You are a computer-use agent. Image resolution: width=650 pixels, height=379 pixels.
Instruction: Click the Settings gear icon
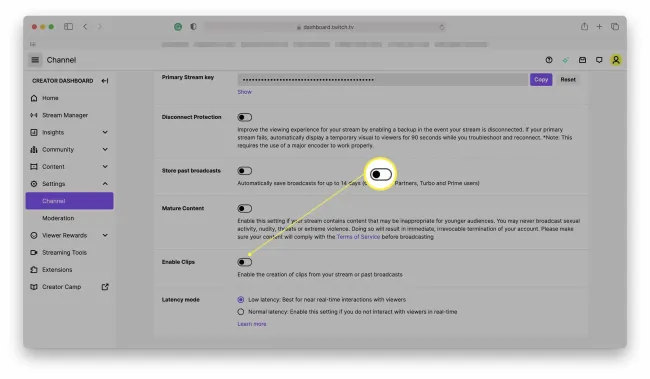pyautogui.click(x=34, y=184)
